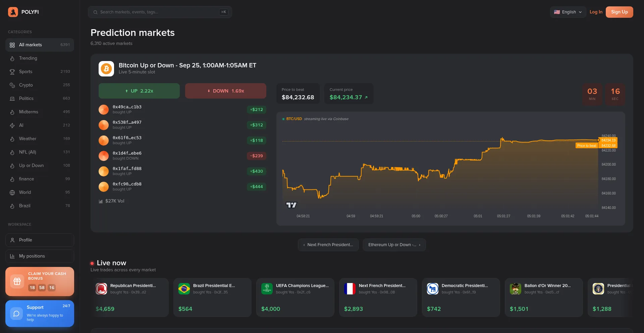
Task: Click the Politics category icon
Action: tap(12, 99)
